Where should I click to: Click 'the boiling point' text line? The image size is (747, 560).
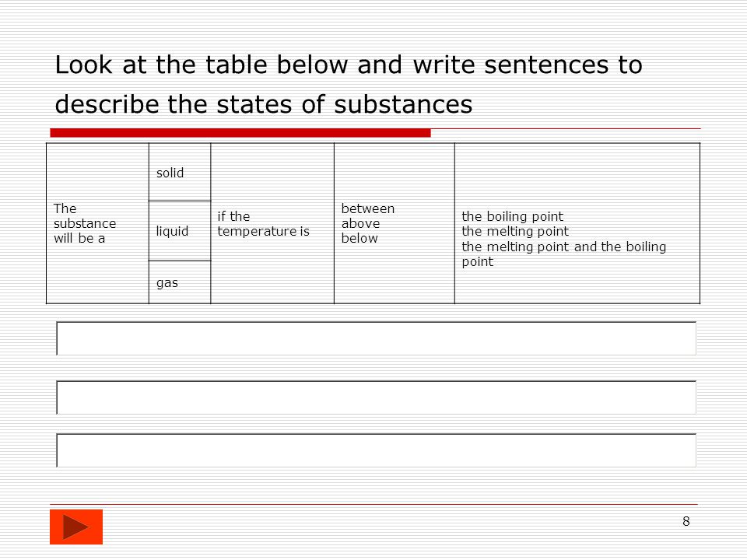513,216
